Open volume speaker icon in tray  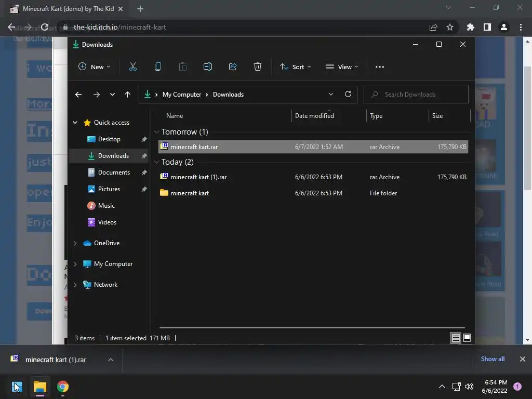469,387
